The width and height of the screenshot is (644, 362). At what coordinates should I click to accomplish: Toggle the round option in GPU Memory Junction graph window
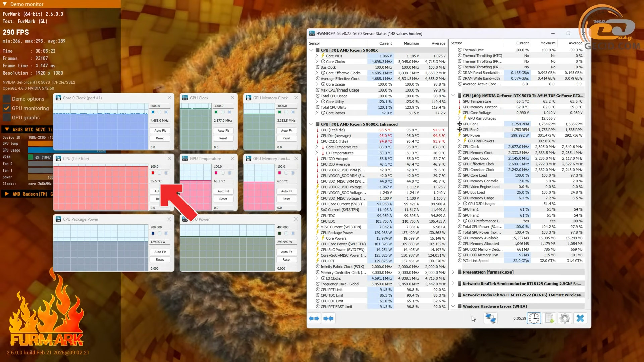[286, 173]
